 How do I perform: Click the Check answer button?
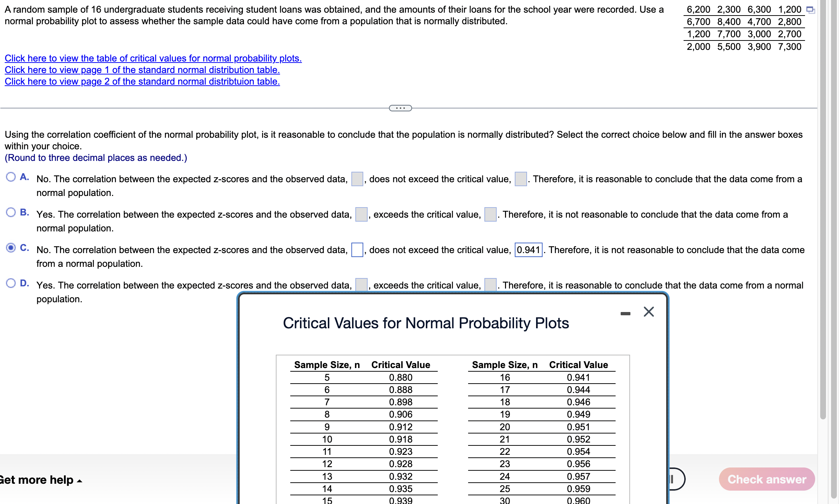767,479
